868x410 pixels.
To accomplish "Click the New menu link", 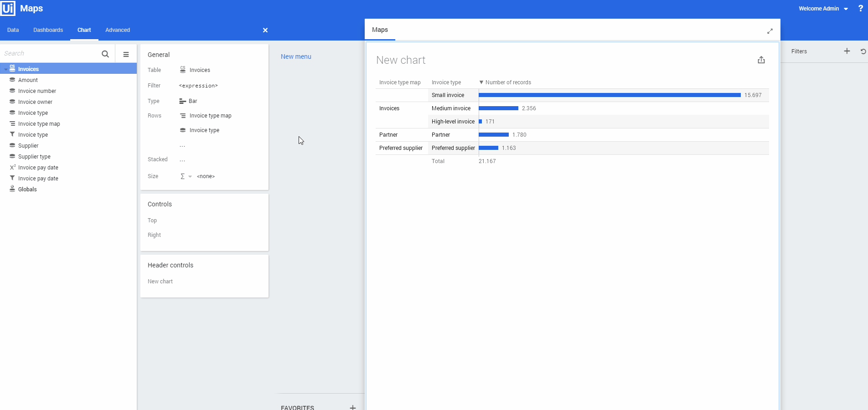I will click(x=296, y=56).
